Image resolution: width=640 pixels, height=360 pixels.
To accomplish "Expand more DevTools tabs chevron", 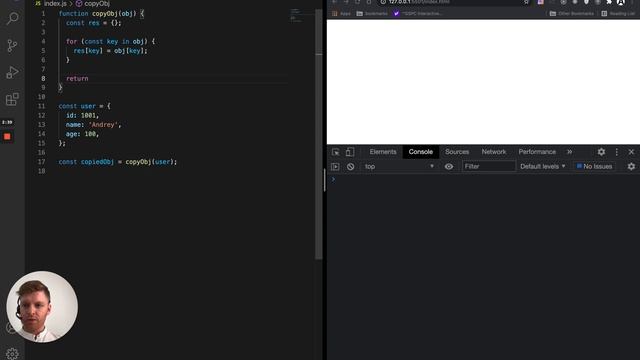I will click(x=569, y=152).
